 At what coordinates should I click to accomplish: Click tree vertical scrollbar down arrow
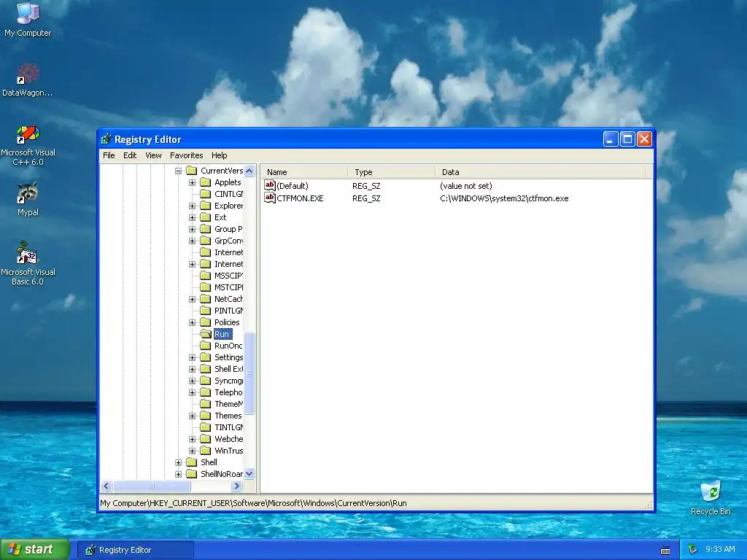pos(249,474)
